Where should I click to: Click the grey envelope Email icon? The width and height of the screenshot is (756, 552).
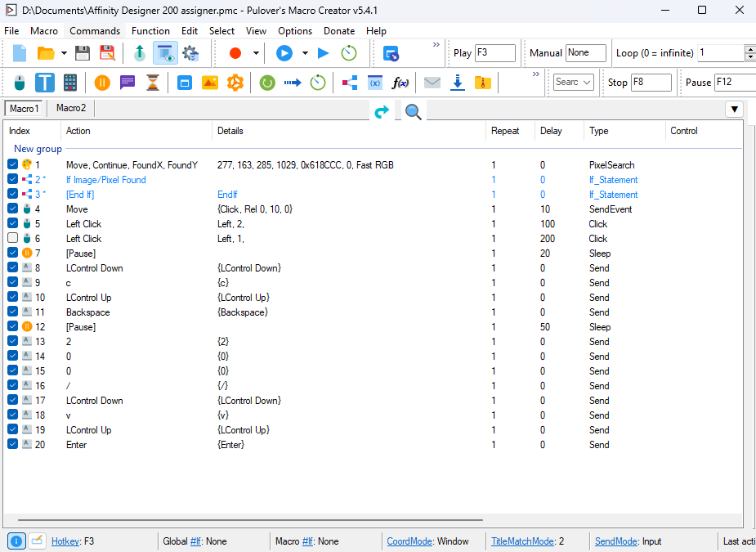pos(432,83)
